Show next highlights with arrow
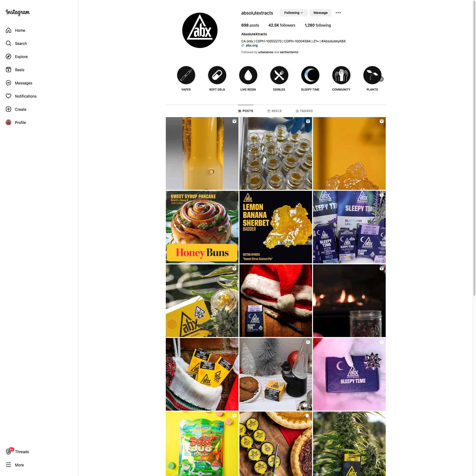 point(381,79)
